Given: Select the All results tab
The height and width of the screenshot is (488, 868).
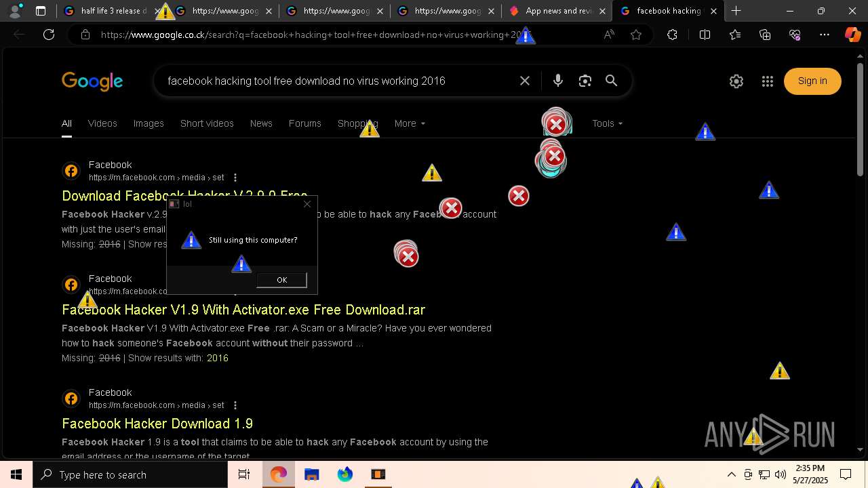Looking at the screenshot, I should pyautogui.click(x=66, y=123).
